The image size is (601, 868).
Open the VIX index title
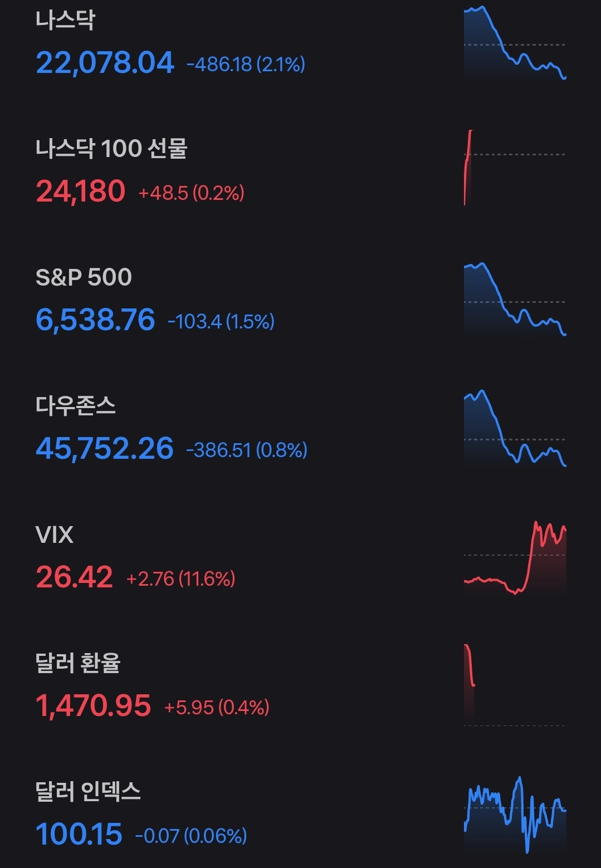click(54, 534)
